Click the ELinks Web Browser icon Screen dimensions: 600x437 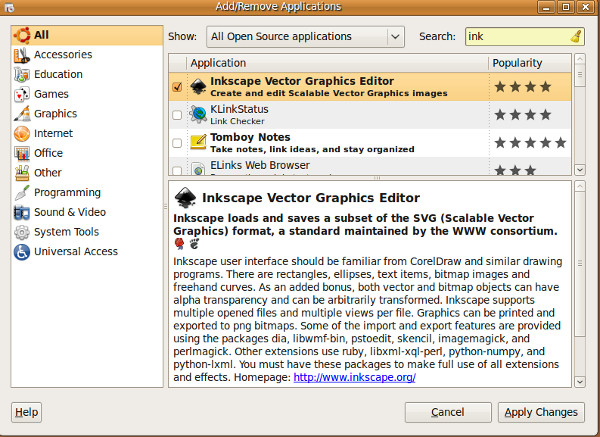pos(198,169)
